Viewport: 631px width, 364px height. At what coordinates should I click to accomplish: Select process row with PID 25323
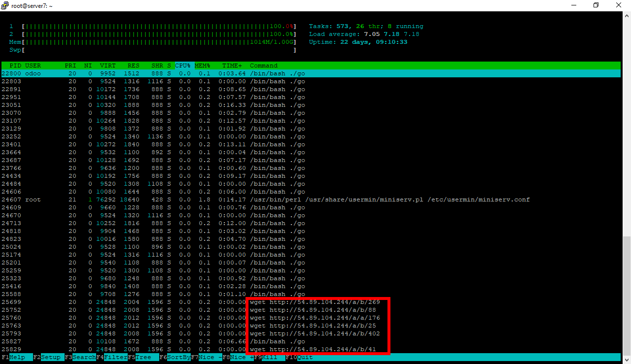click(x=311, y=278)
